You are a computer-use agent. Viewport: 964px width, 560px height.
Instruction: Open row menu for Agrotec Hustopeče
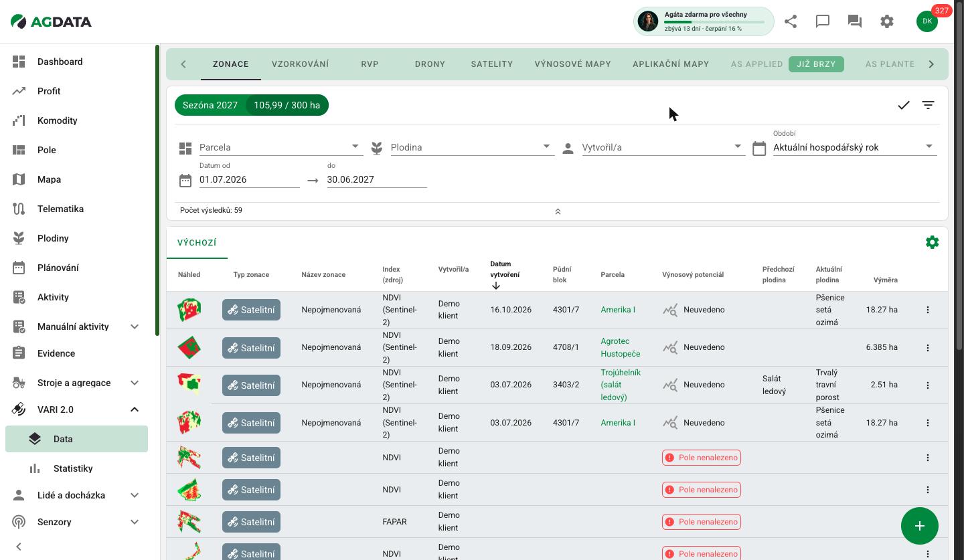coord(928,347)
